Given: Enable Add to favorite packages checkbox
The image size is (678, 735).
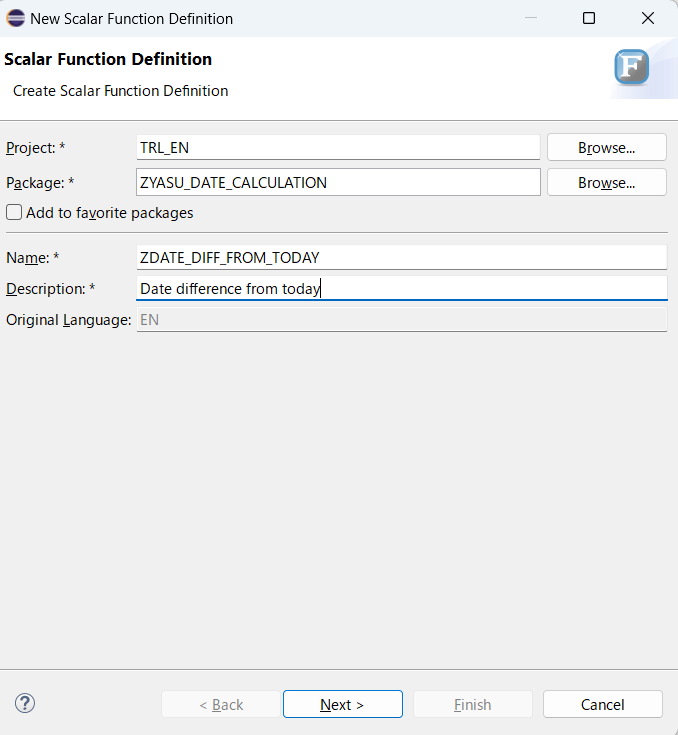Looking at the screenshot, I should tap(14, 212).
